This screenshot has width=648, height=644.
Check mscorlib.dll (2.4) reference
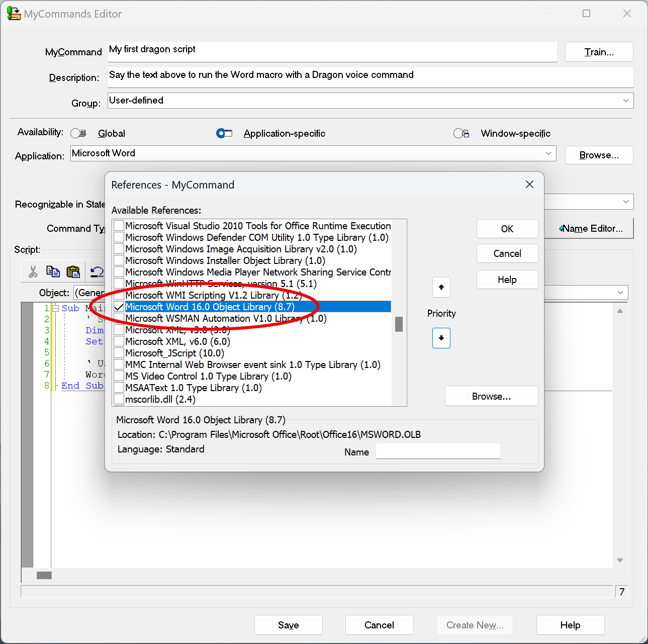point(119,399)
